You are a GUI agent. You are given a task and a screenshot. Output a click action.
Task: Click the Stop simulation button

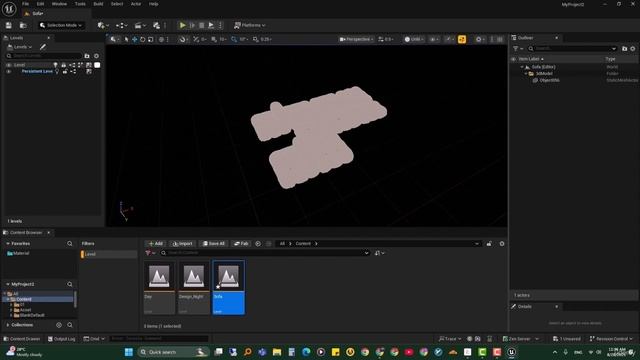tap(202, 25)
